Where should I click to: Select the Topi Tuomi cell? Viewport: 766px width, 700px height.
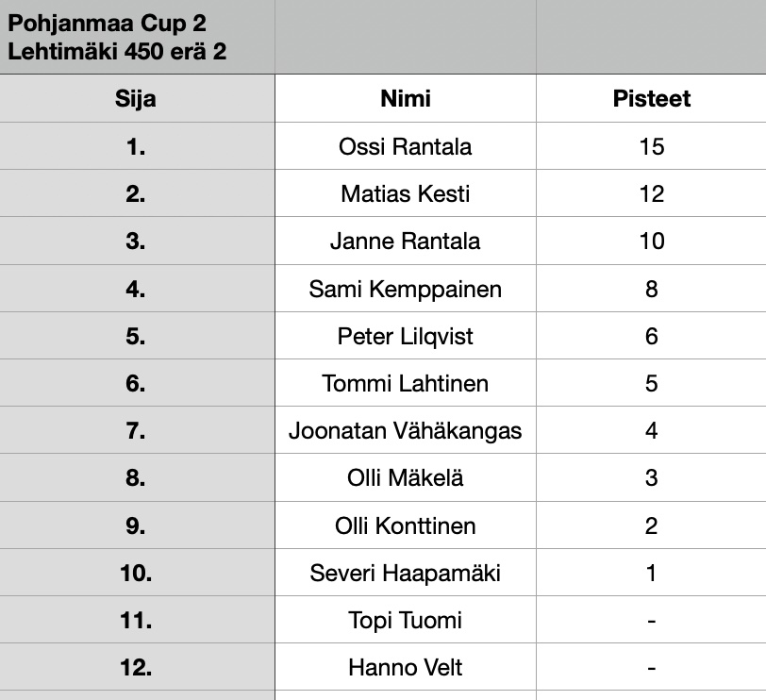406,620
